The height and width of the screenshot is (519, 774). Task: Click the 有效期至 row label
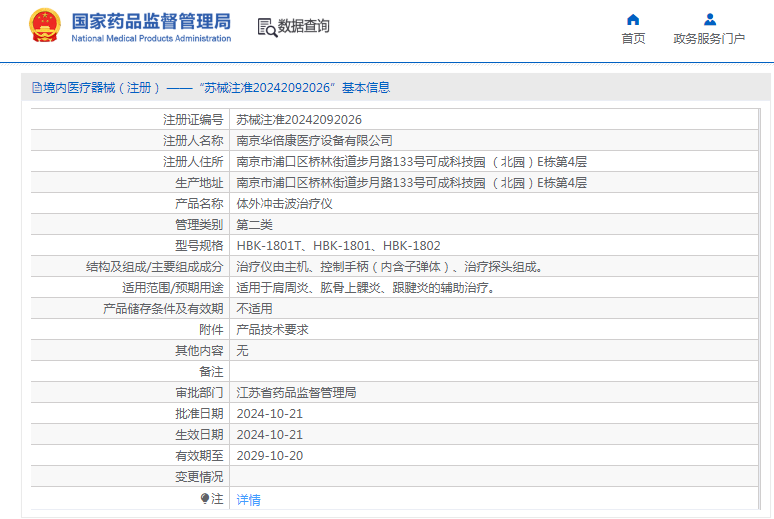pyautogui.click(x=199, y=456)
